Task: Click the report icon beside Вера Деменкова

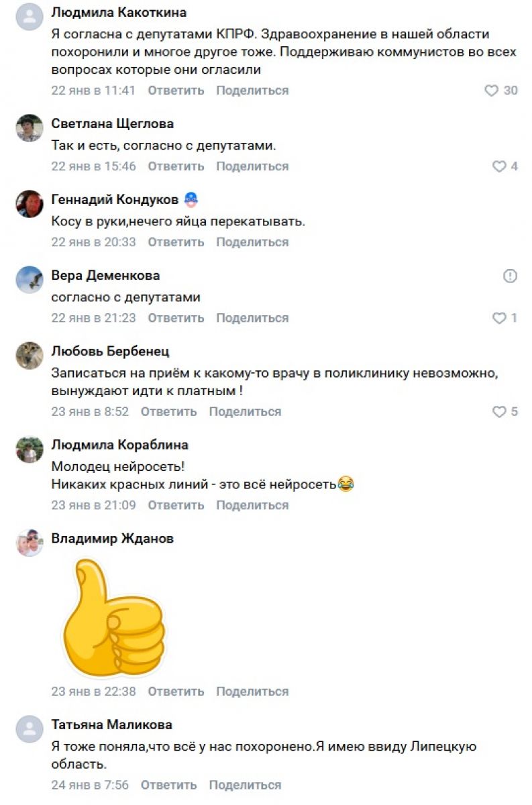Action: coord(511,276)
